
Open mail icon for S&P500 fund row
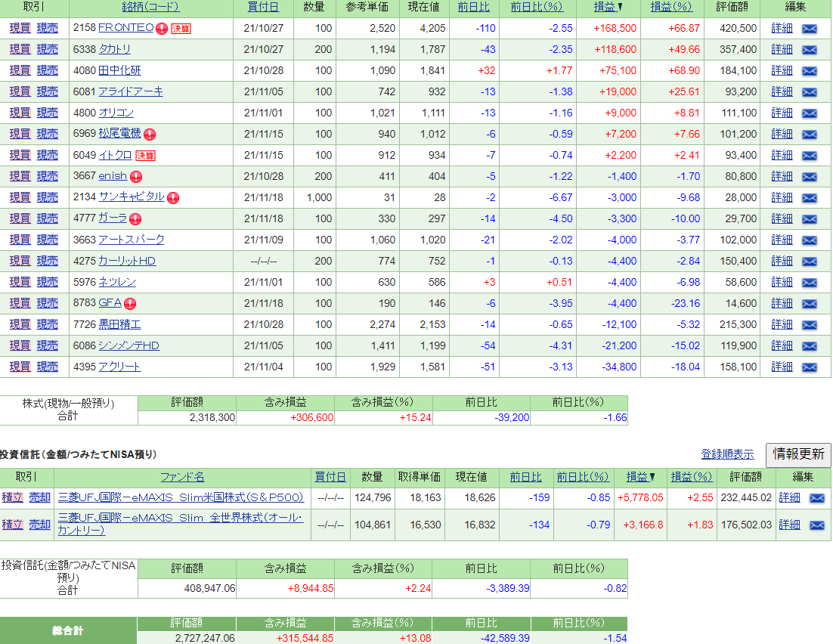click(x=816, y=498)
